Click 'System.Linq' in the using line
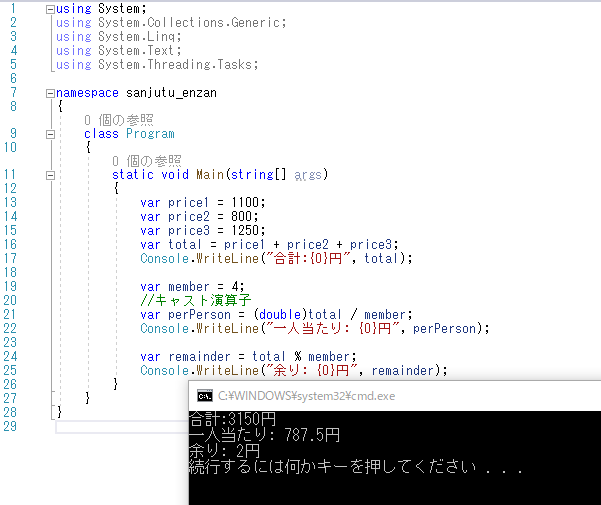This screenshot has width=601, height=505. coord(136,36)
